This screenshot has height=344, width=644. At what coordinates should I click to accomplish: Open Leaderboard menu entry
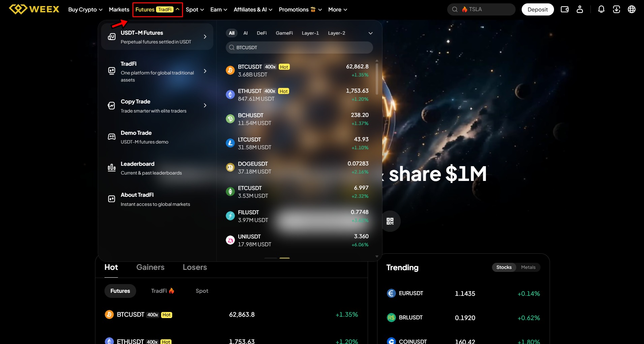(157, 168)
